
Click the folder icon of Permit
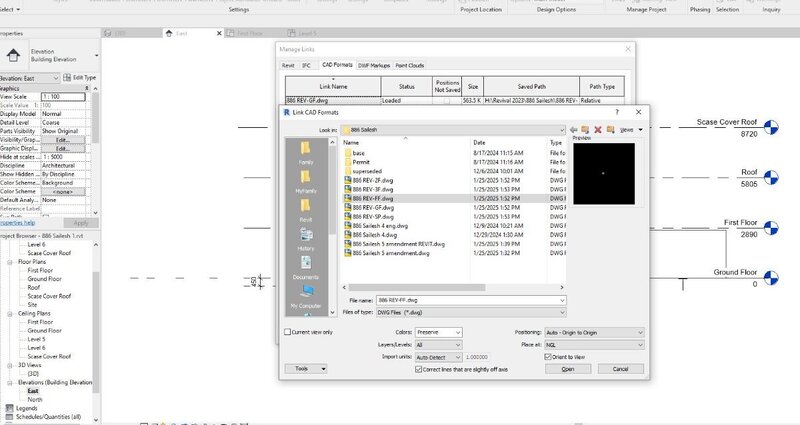tap(348, 162)
